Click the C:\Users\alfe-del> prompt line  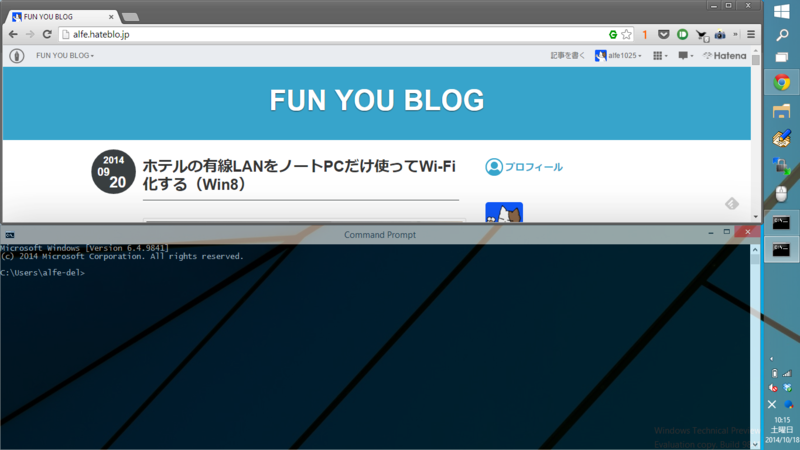(x=42, y=273)
